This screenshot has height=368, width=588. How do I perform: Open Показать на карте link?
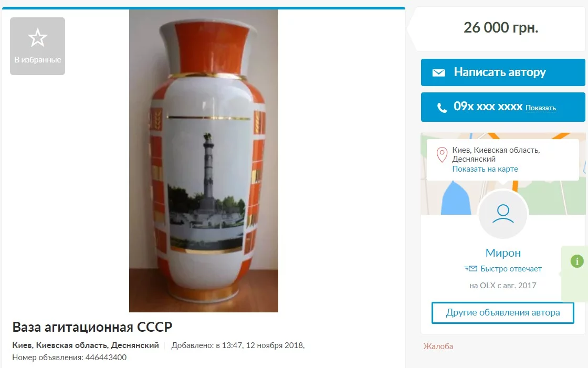click(485, 169)
